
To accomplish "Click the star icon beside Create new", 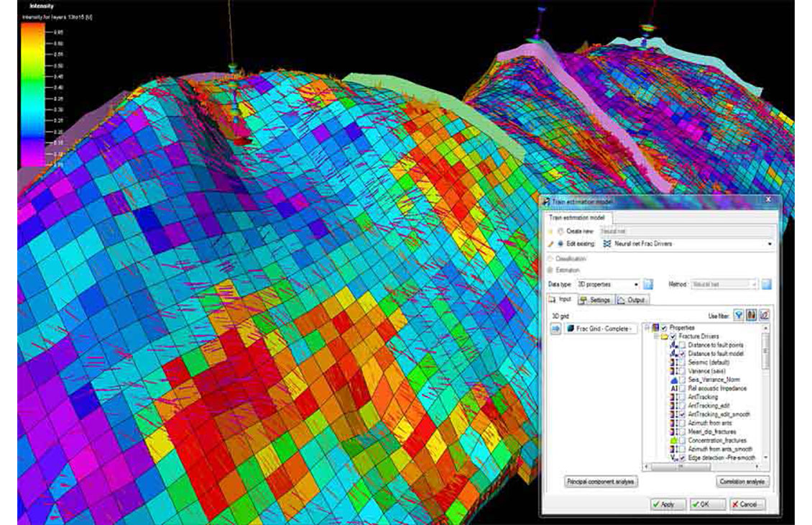I will pyautogui.click(x=550, y=231).
